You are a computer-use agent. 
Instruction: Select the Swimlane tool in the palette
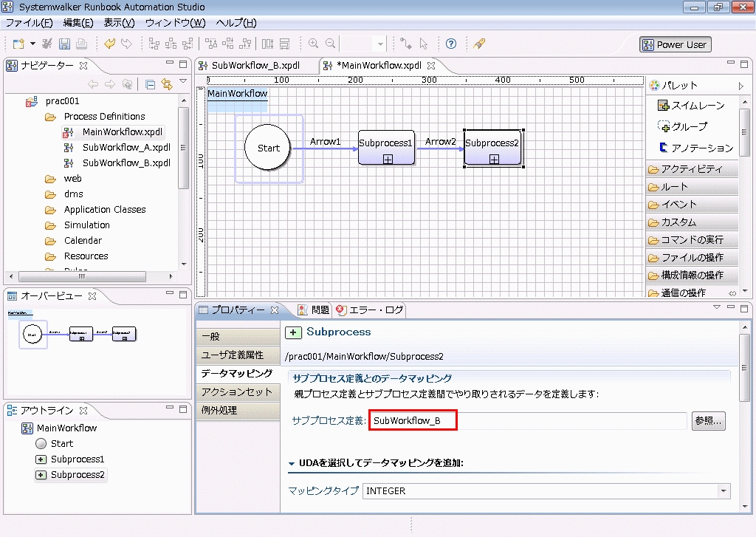point(691,106)
